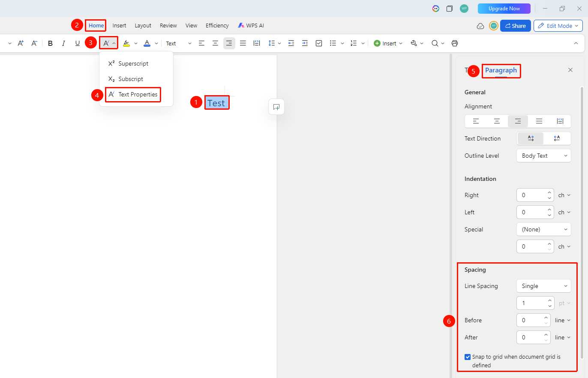588x378 pixels.
Task: Apply numbered list from the toolbar
Action: (x=354, y=43)
